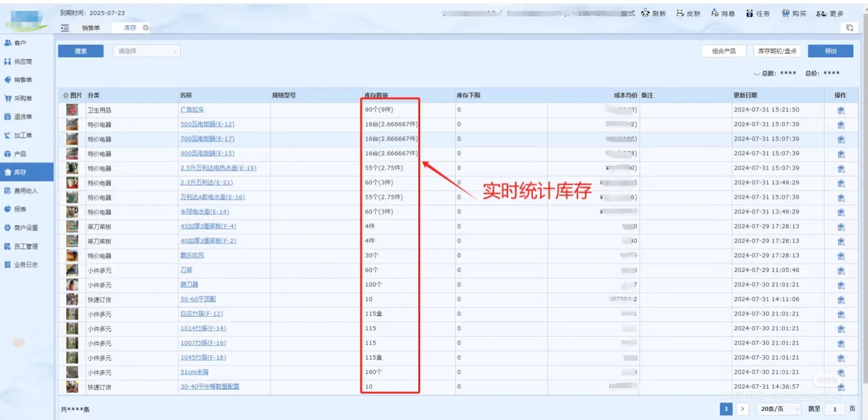Select page 1 in pagination
The width and height of the screenshot is (868, 420).
tap(726, 409)
